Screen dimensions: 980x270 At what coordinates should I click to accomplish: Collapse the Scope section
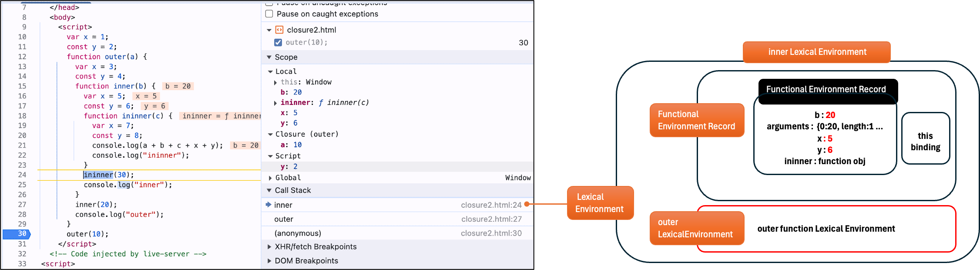point(269,57)
